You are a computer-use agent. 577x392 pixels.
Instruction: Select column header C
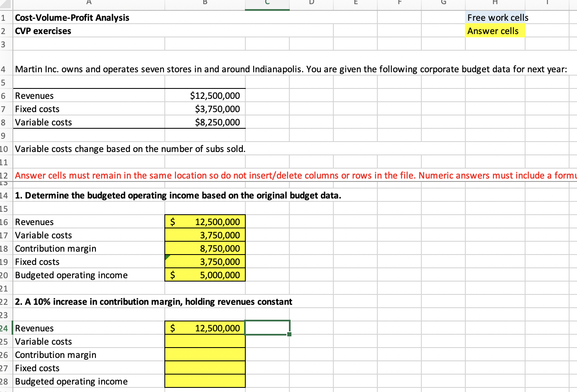pos(267,3)
